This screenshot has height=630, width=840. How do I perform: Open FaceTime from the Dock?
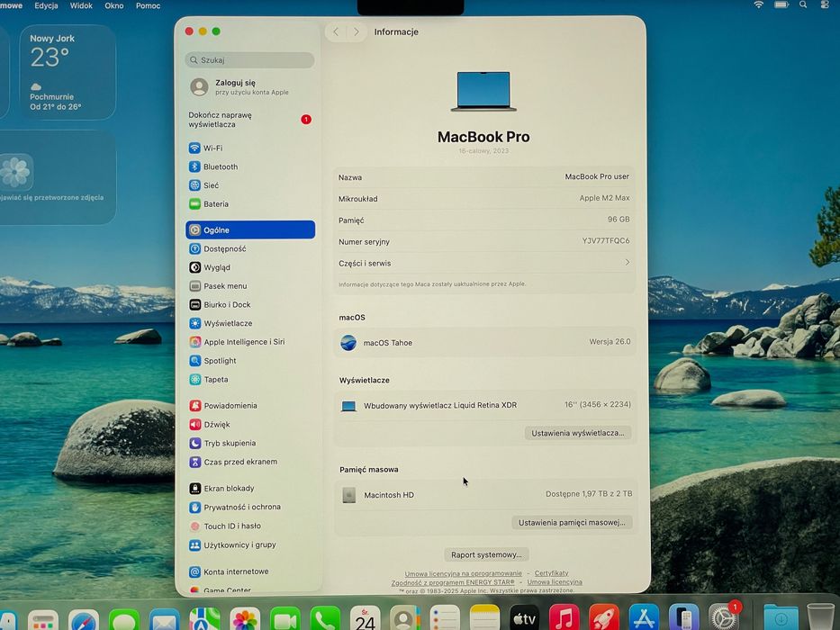pyautogui.click(x=285, y=619)
